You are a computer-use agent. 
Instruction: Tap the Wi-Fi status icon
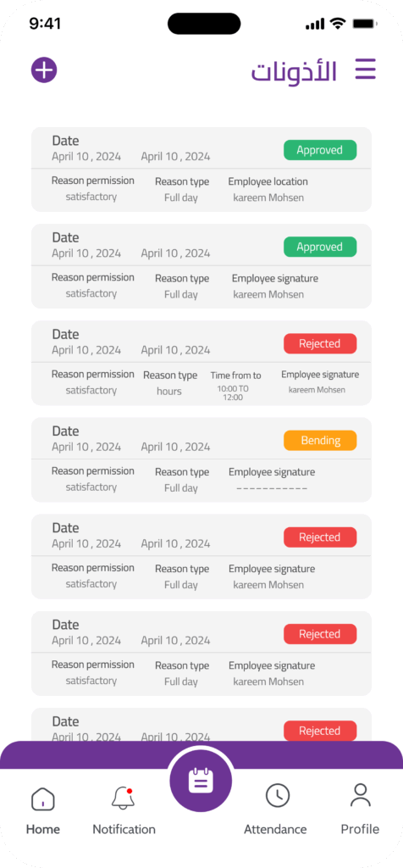coord(337,24)
